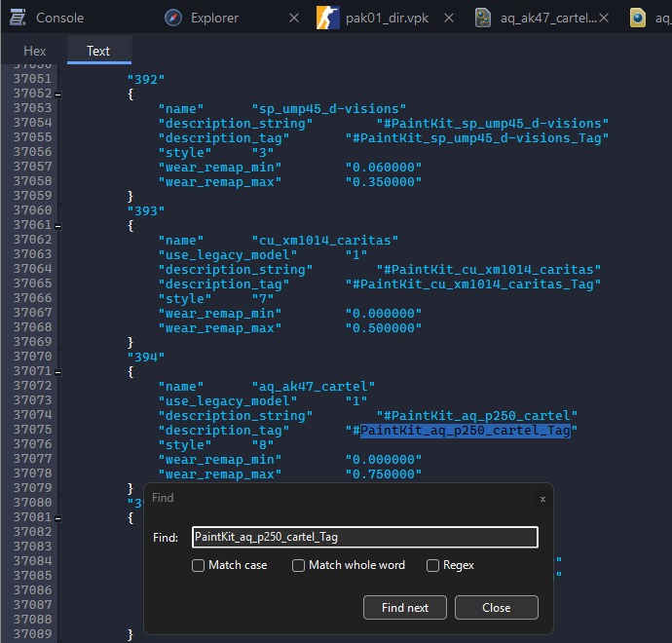The image size is (672, 643).
Task: Click the aq_ak47_cartel file icon
Action: [483, 18]
